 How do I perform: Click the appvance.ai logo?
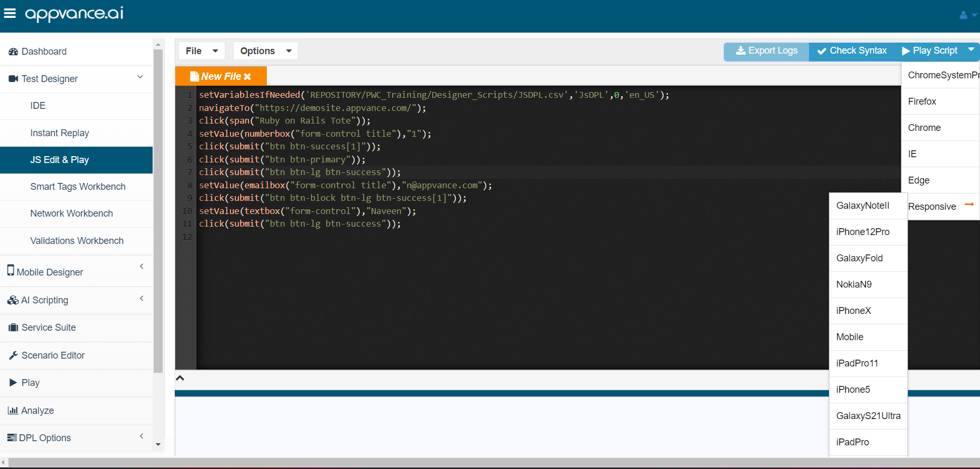coord(74,14)
